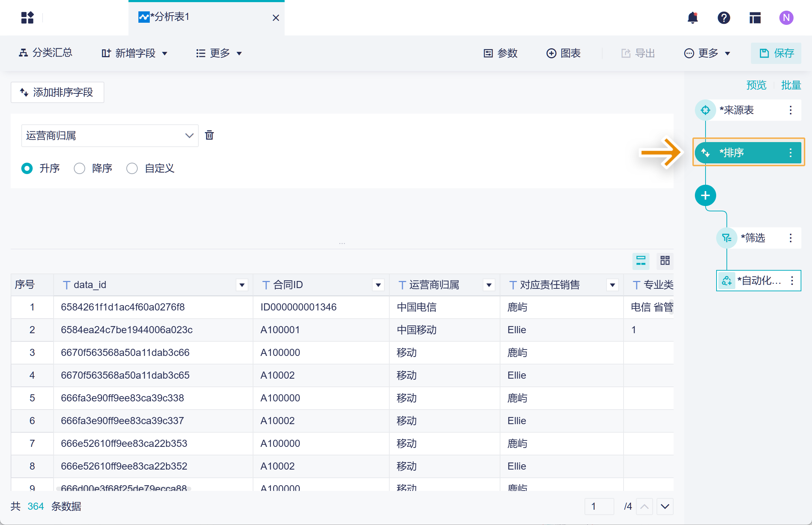Open 来源表 step more options
This screenshot has width=812, height=525.
(x=791, y=110)
